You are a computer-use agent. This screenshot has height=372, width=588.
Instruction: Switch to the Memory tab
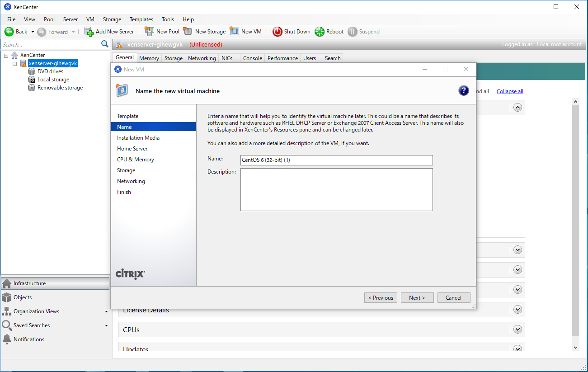click(x=149, y=58)
